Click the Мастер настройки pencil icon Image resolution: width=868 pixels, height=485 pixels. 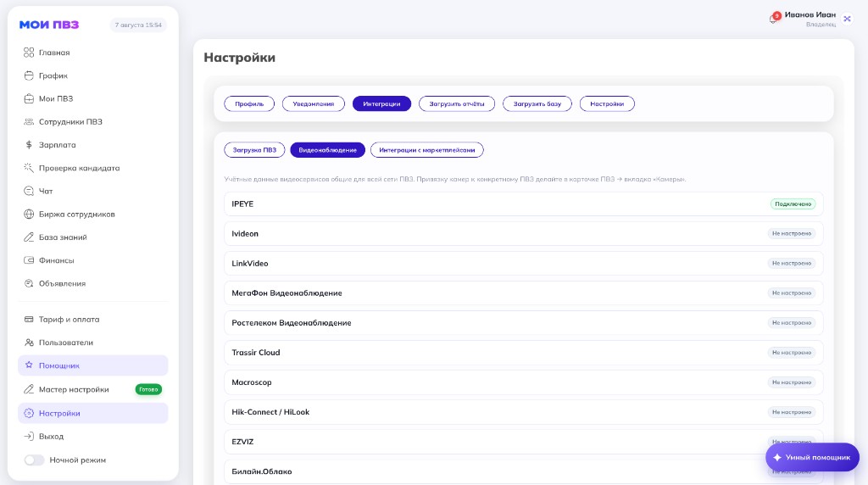[x=29, y=389]
